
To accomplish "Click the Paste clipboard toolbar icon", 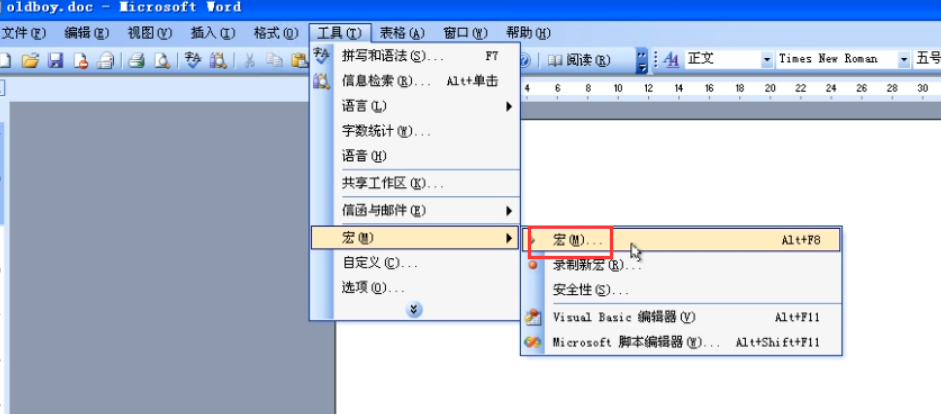I will coord(299,60).
